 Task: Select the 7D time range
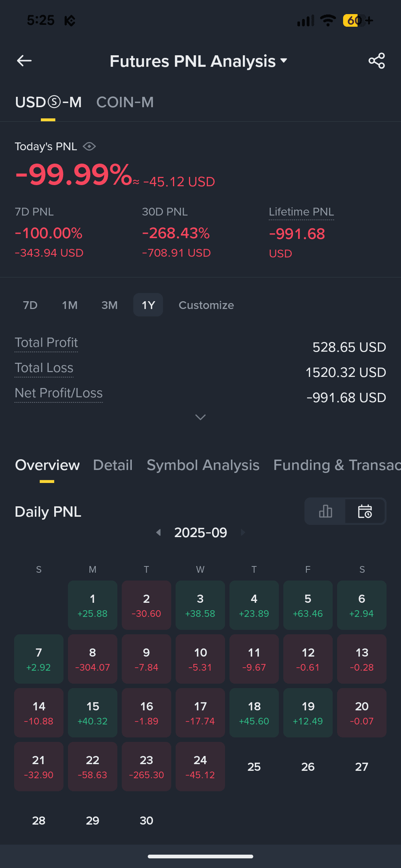[30, 305]
